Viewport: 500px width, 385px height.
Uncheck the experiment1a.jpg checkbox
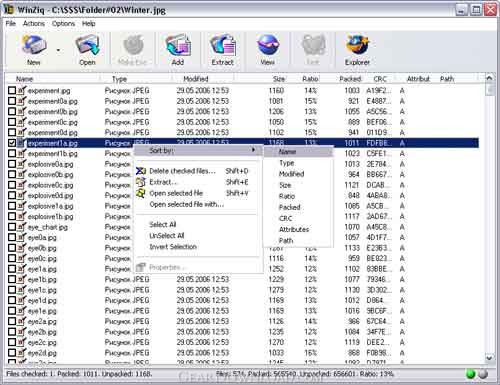[x=12, y=143]
